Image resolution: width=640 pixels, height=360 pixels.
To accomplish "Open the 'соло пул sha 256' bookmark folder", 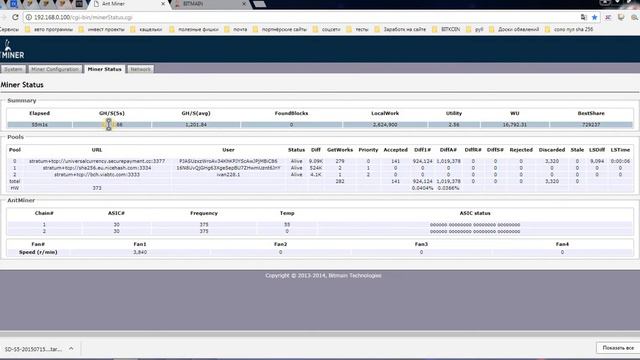I will coord(569,29).
